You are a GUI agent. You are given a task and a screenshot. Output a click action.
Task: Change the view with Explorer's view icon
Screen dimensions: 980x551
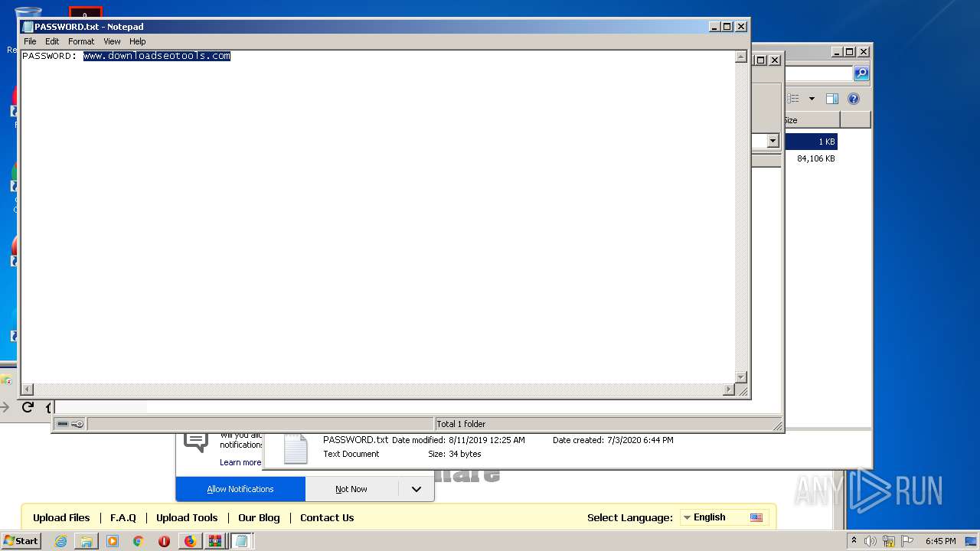pos(793,99)
